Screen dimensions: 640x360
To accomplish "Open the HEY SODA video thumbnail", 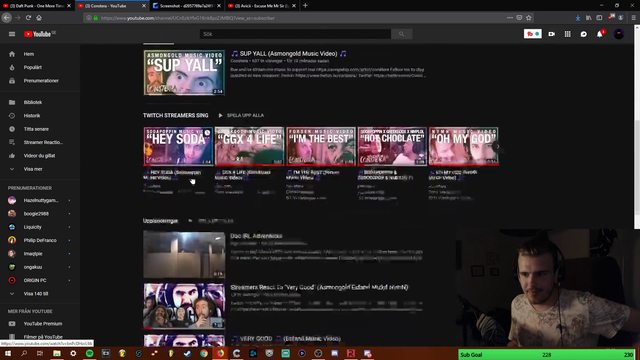I will (x=178, y=146).
